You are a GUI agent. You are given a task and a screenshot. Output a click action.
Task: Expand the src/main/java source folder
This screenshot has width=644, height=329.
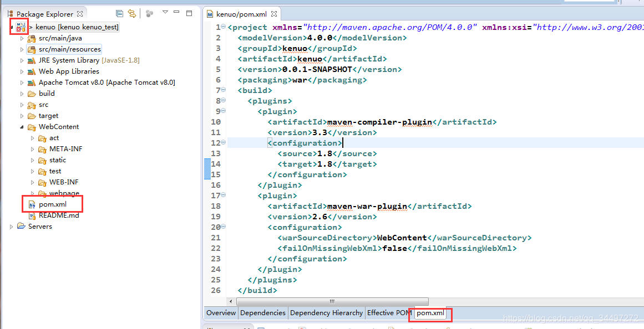[x=22, y=39]
